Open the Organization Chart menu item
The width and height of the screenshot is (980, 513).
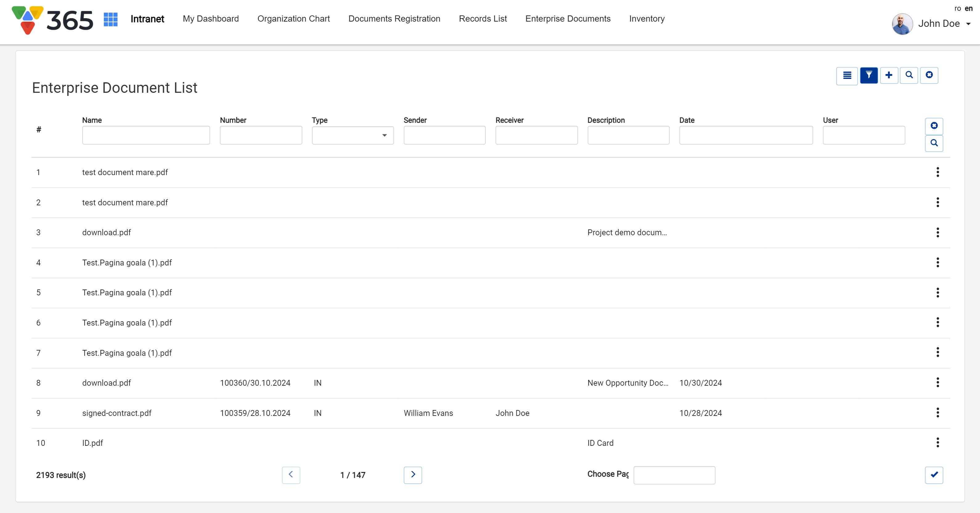pos(293,18)
